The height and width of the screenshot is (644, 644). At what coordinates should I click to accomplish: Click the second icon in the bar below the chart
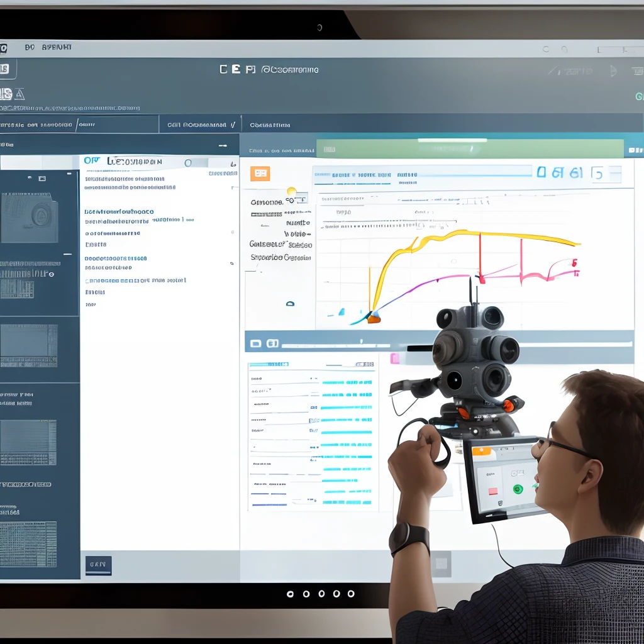point(273,343)
